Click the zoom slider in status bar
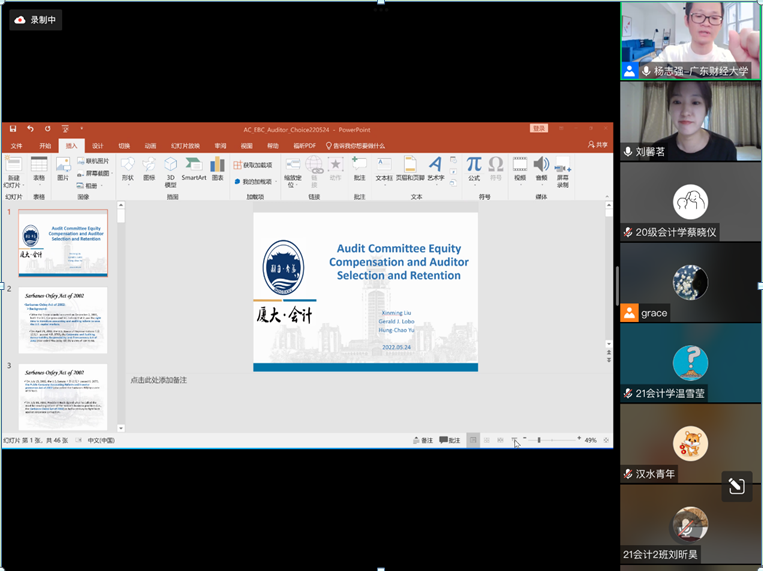763x571 pixels. click(540, 440)
